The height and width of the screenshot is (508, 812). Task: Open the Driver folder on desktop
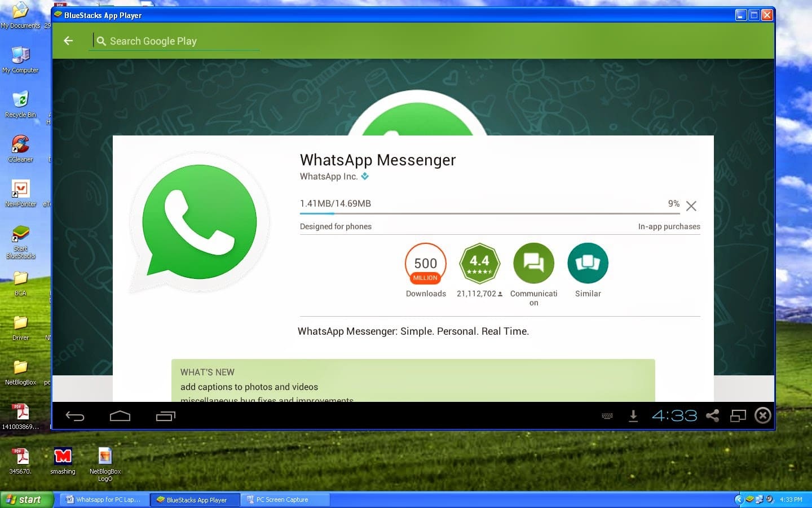[x=20, y=328]
